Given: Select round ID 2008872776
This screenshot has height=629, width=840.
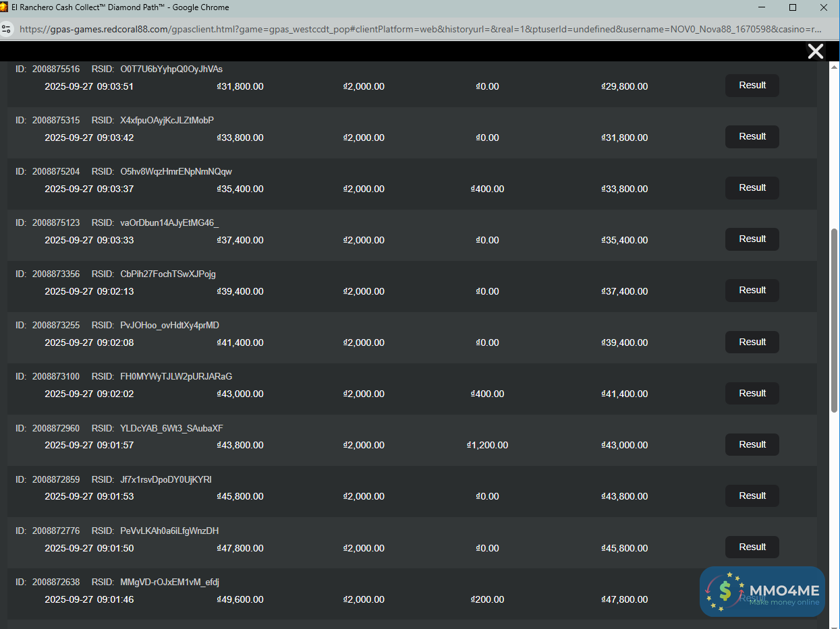Looking at the screenshot, I should [x=56, y=531].
